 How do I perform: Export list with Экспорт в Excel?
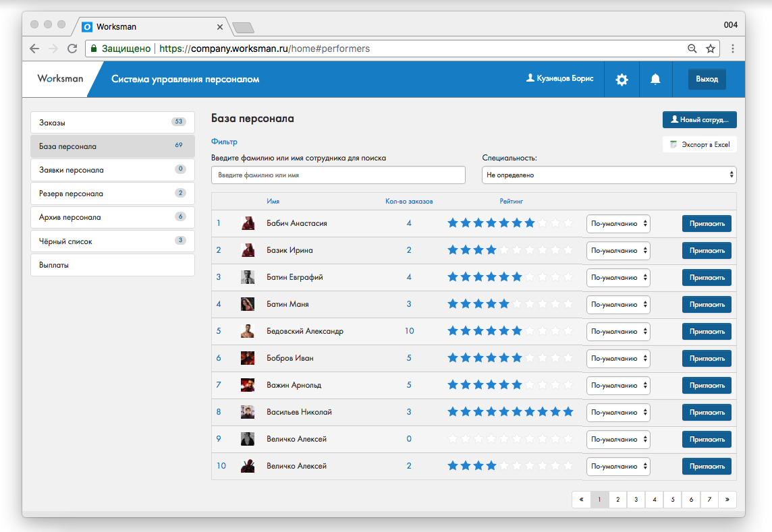(x=699, y=144)
